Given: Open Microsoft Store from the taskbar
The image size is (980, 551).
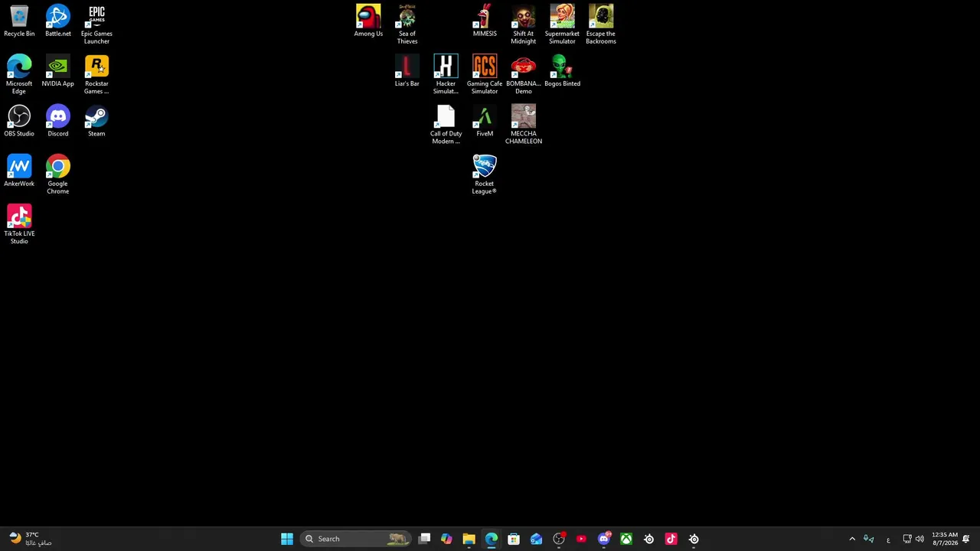Looking at the screenshot, I should pos(514,539).
